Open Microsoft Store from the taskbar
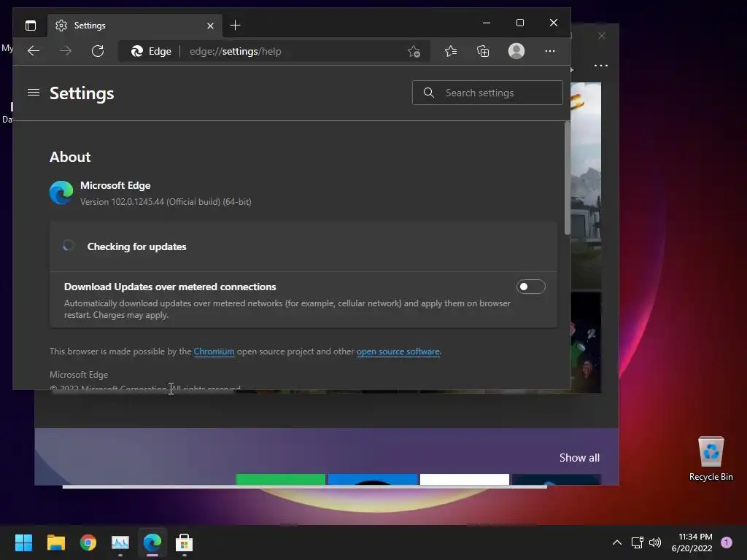The height and width of the screenshot is (560, 747). 185,542
